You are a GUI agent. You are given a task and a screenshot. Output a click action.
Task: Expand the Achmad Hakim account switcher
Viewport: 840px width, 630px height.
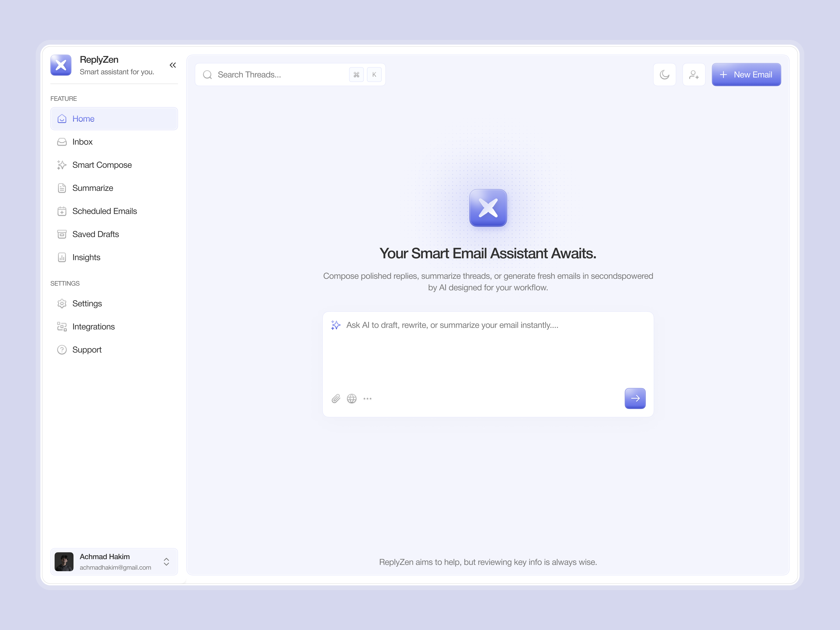click(x=166, y=562)
